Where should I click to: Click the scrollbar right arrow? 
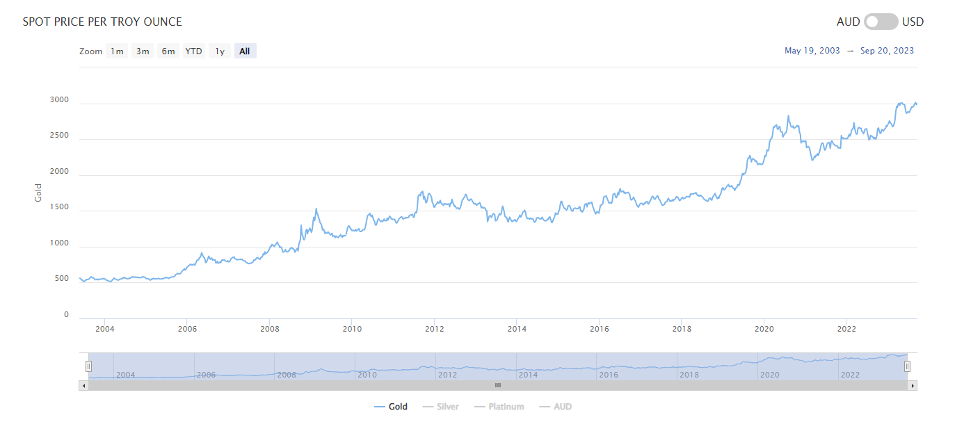(x=912, y=384)
